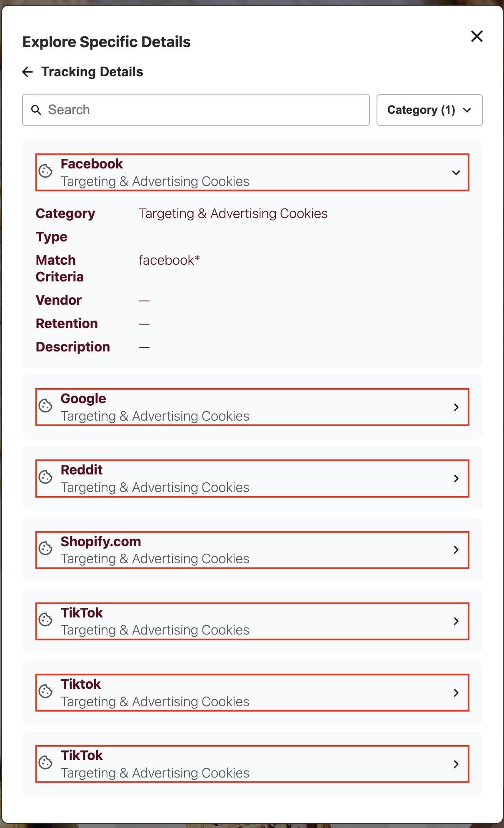Click the cookie icon beside Facebook
This screenshot has width=504, height=828.
[x=45, y=172]
